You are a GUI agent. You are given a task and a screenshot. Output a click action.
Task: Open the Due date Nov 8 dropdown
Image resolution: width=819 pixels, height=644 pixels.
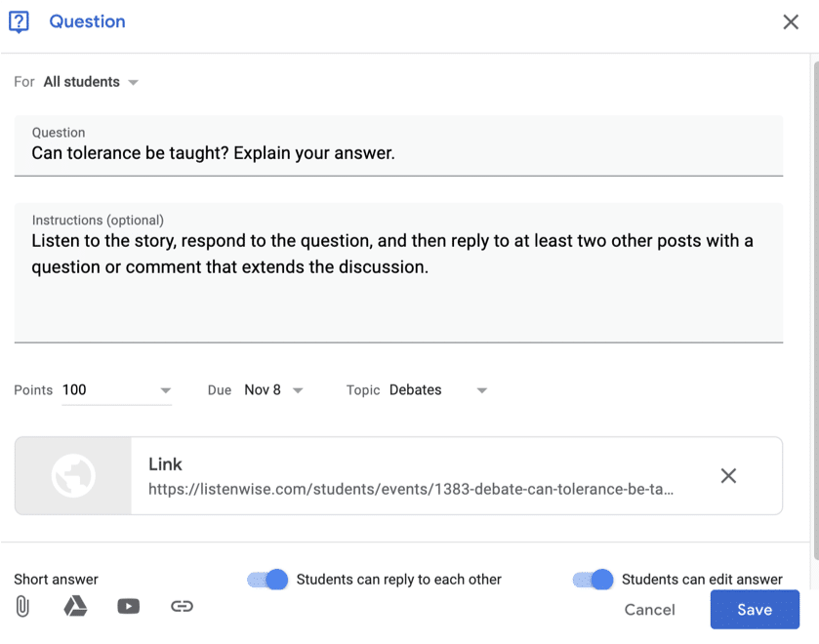273,390
